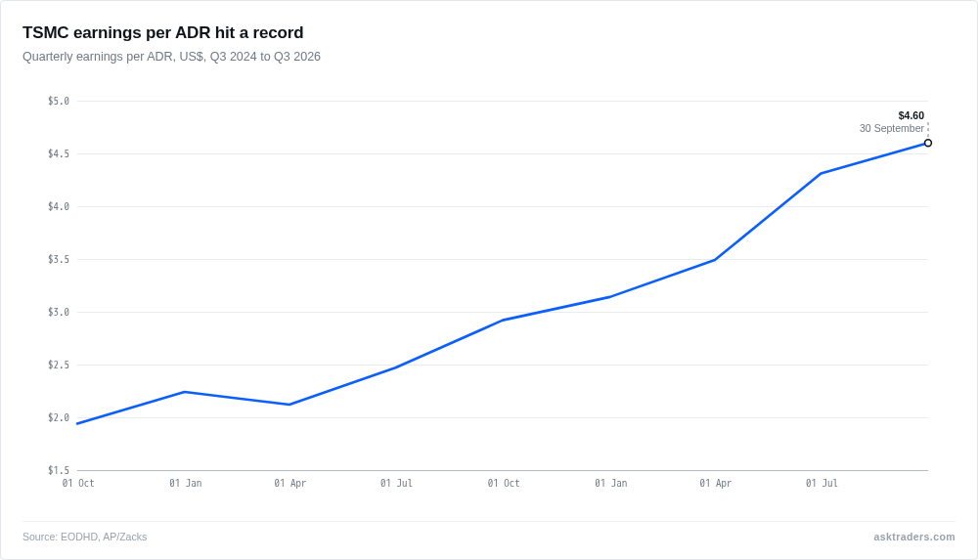This screenshot has width=978, height=560.
Task: Click the $1.5 y-axis label
Action: tap(59, 471)
